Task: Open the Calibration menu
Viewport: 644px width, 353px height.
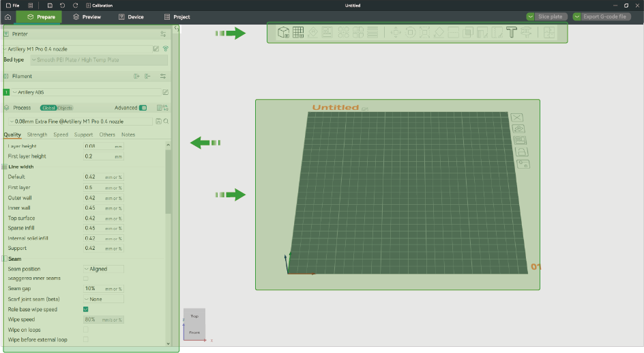Action: click(100, 5)
